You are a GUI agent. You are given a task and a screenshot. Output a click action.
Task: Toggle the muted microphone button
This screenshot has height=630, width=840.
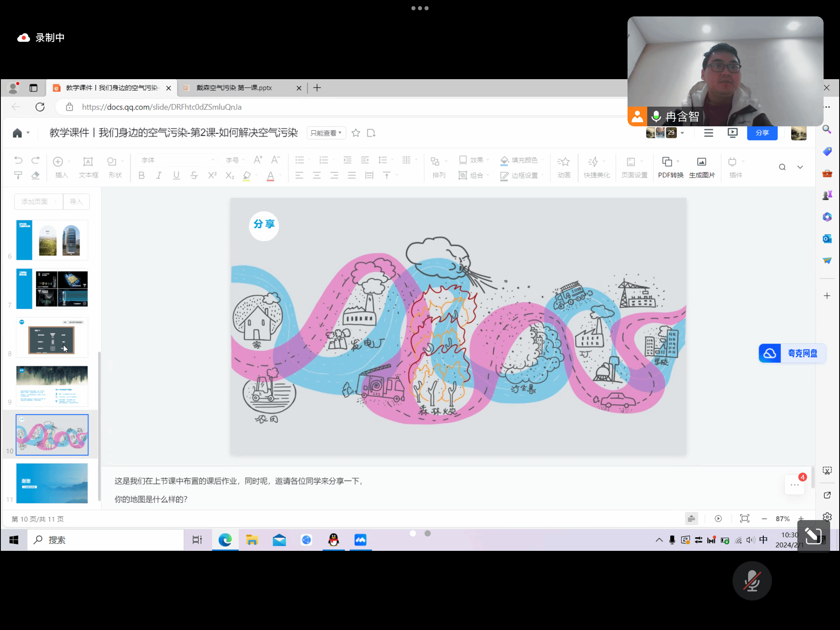(x=751, y=581)
